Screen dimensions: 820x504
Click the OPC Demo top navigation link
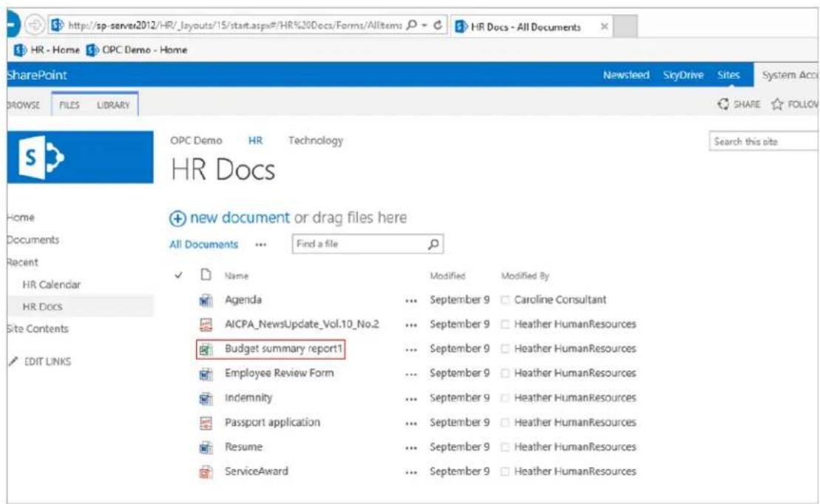[196, 140]
